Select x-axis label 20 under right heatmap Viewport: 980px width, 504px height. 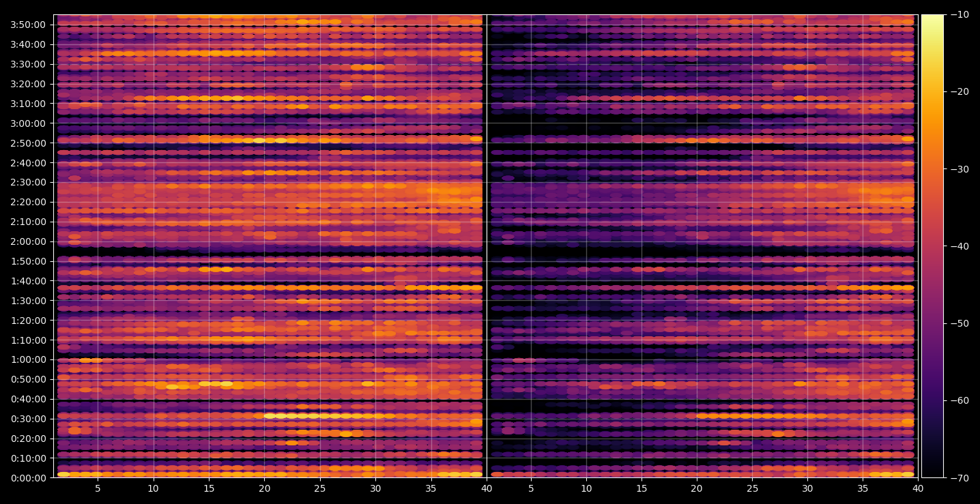(697, 488)
